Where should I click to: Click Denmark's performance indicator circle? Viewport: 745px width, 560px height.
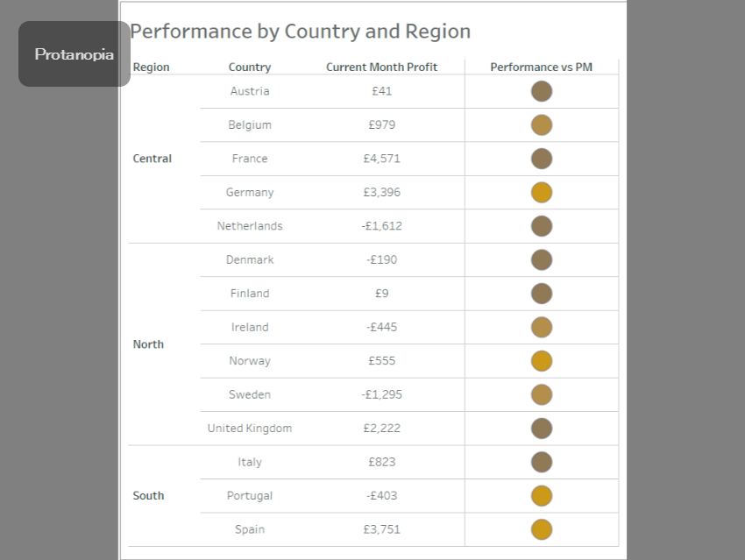tap(542, 260)
